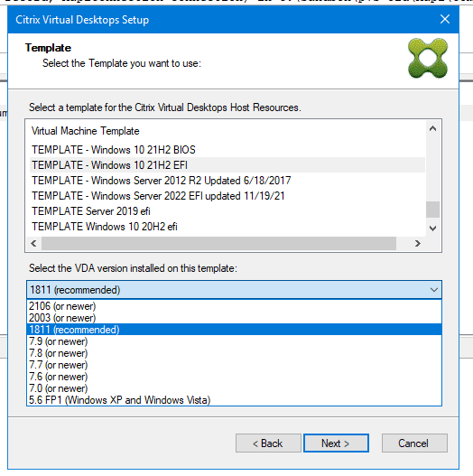Select template Windows Server 2022 EFI updated 11/19/21
This screenshot has width=473, height=476.
(x=227, y=196)
